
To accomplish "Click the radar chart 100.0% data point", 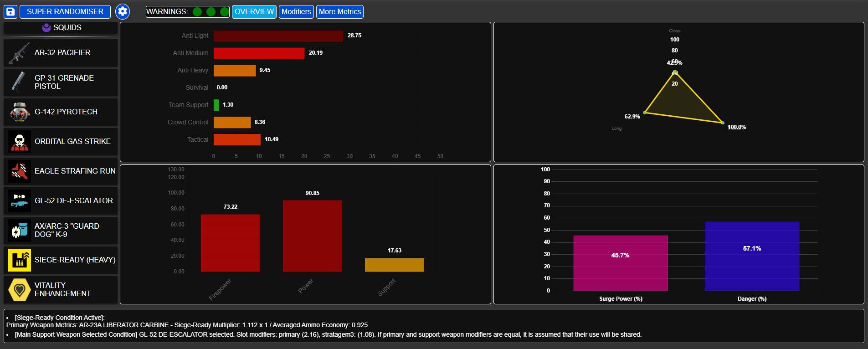I will (723, 123).
